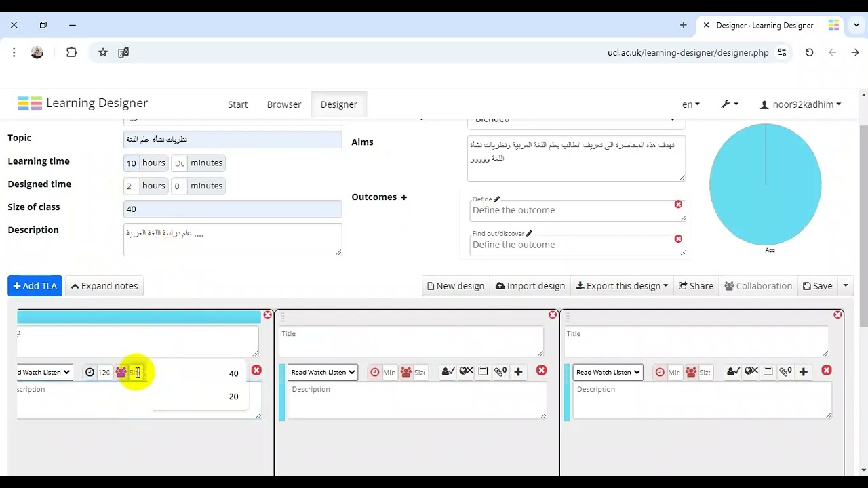Viewport: 868px width, 488px height.
Task: Add activity with plus in second TLA
Action: coord(518,371)
